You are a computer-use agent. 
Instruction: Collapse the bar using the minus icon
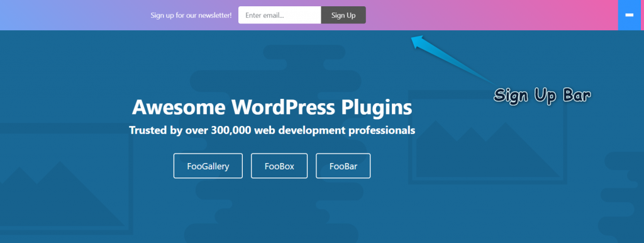click(629, 15)
